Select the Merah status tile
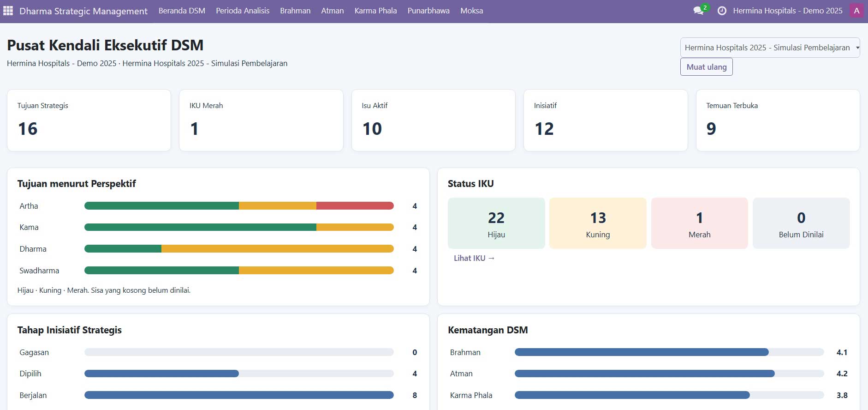868x410 pixels. 700,223
